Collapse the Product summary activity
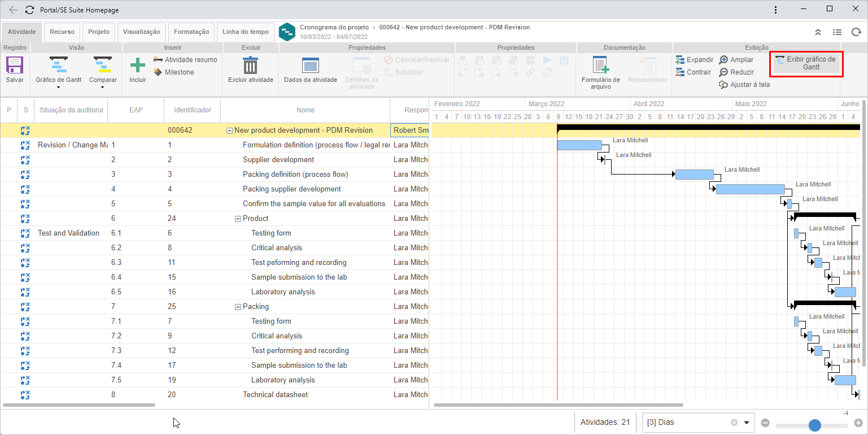The height and width of the screenshot is (435, 868). coord(238,219)
